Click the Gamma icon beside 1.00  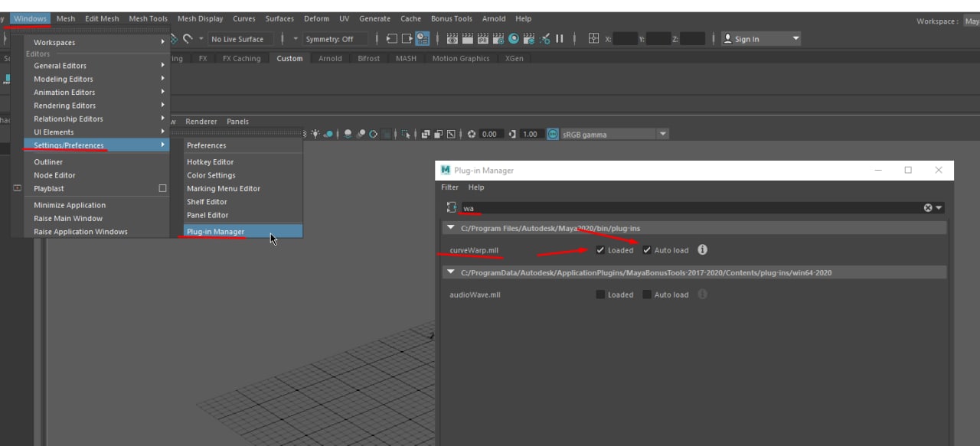(x=512, y=134)
